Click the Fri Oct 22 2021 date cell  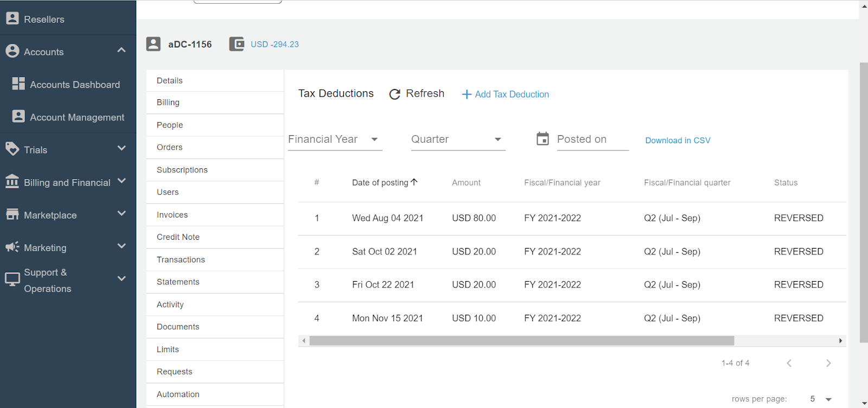383,285
